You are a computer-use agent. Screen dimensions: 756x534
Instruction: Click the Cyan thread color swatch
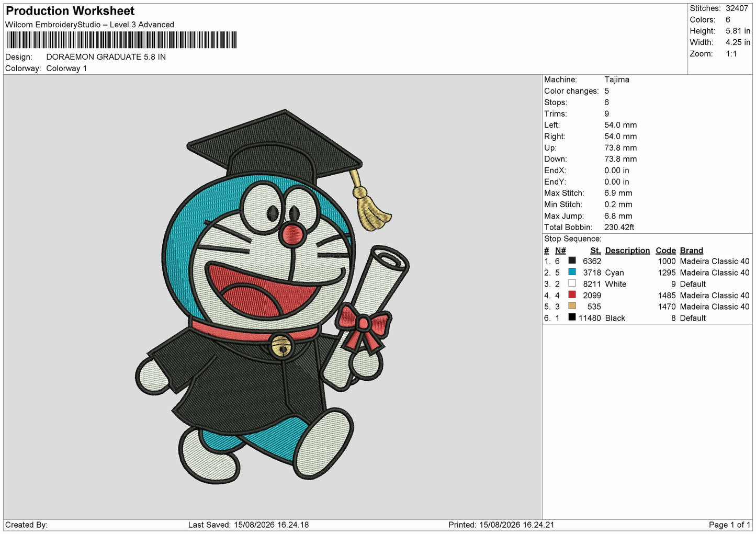pyautogui.click(x=572, y=272)
